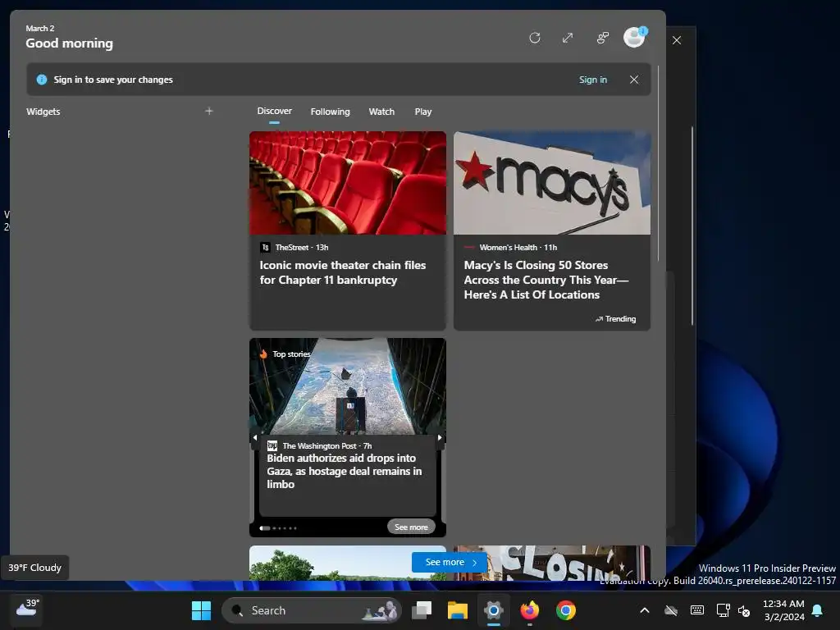Image resolution: width=840 pixels, height=630 pixels.
Task: Close the background window with X
Action: pos(677,40)
